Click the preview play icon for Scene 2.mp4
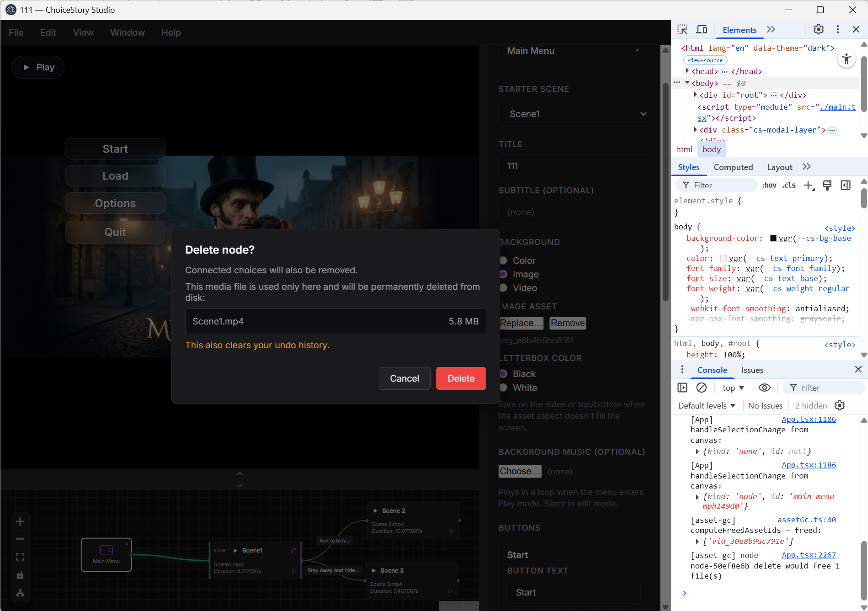Viewport: 868px width, 611px height. [x=452, y=531]
